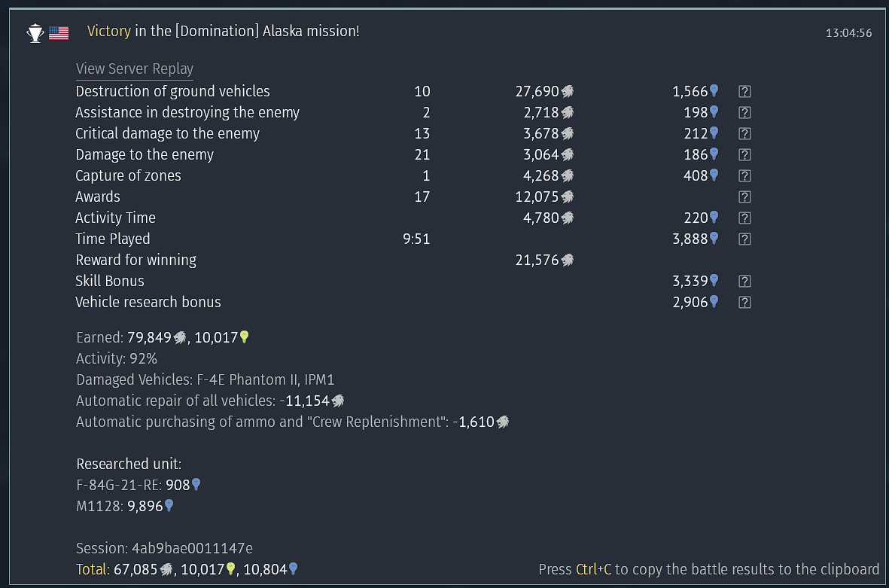
Task: Click the victory trophy icon
Action: coord(35,33)
